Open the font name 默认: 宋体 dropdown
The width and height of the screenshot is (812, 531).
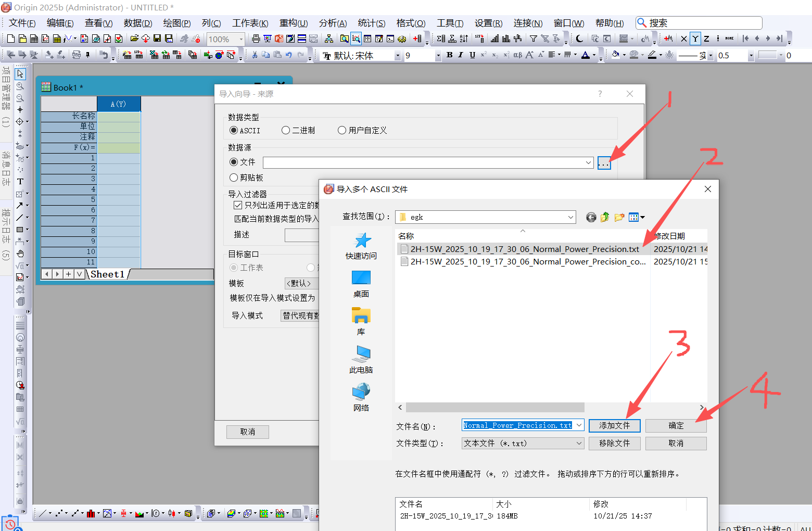(398, 56)
